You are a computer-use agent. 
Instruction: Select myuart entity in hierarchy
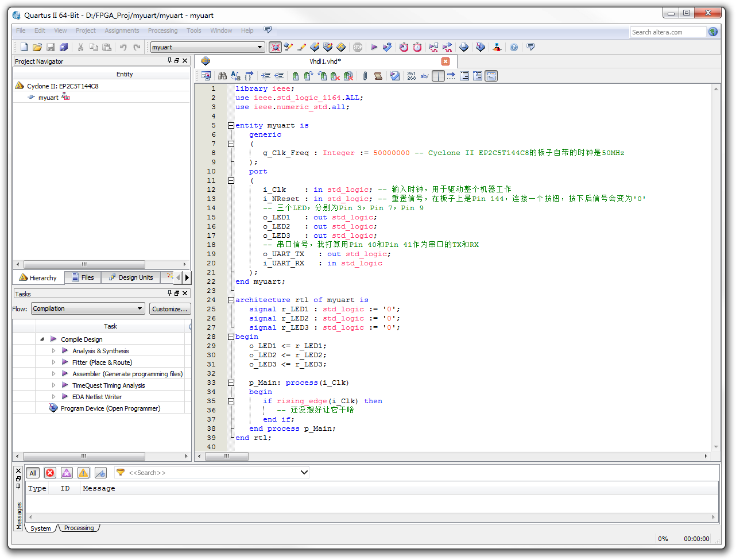point(49,98)
